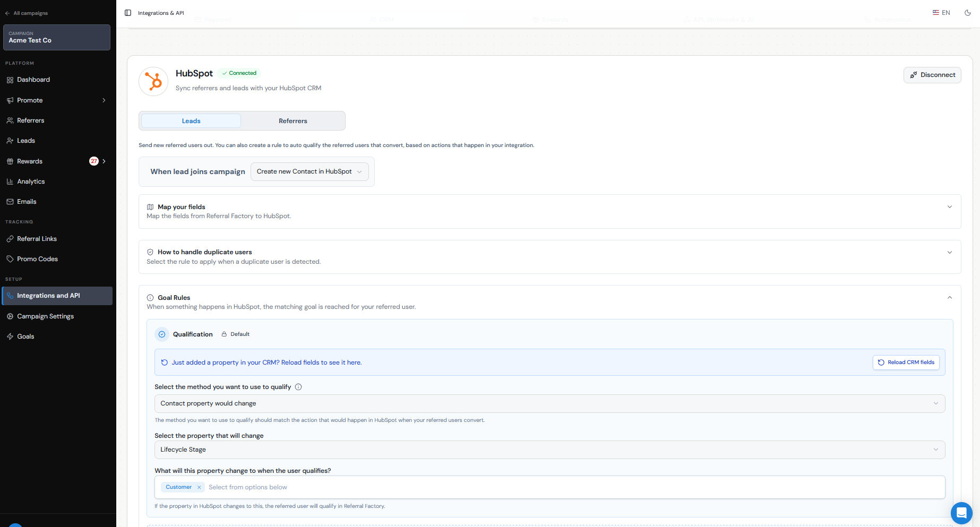Image resolution: width=980 pixels, height=527 pixels.
Task: Open Create new Contact in HubSpot dropdown
Action: [x=310, y=171]
